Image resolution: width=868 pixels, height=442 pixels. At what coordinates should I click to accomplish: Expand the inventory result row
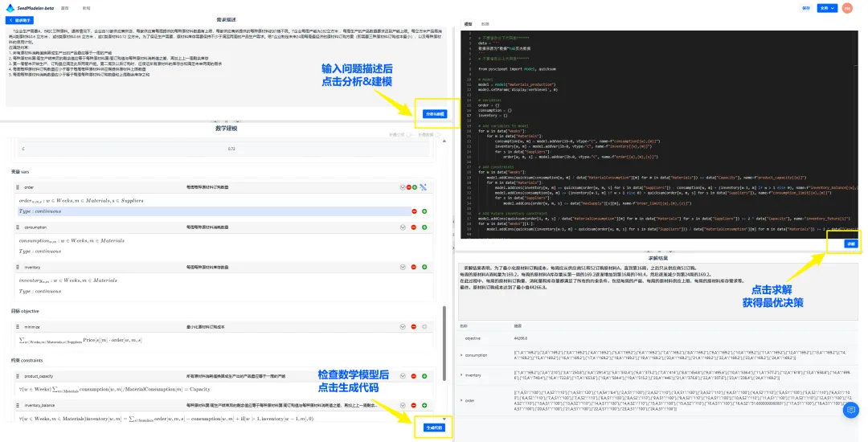click(x=461, y=375)
